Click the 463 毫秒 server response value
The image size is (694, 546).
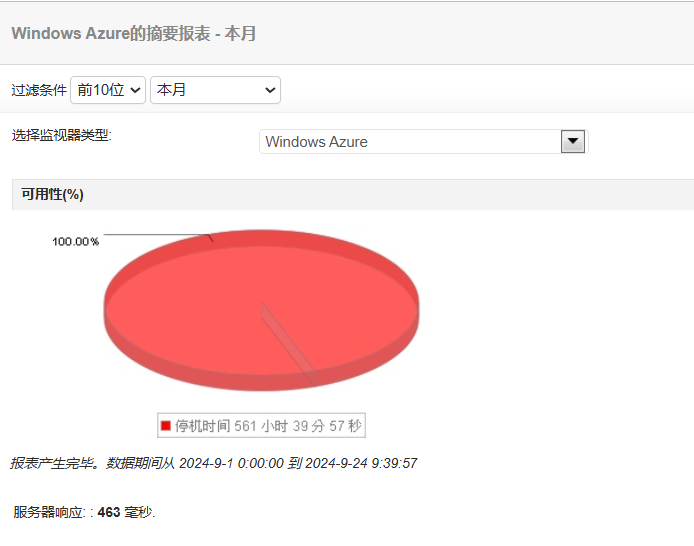(x=125, y=512)
